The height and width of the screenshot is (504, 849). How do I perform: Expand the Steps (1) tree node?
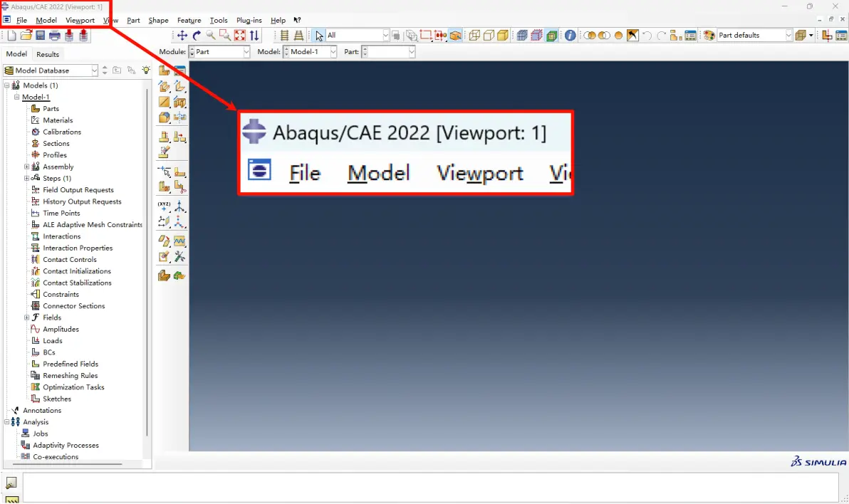click(x=26, y=178)
